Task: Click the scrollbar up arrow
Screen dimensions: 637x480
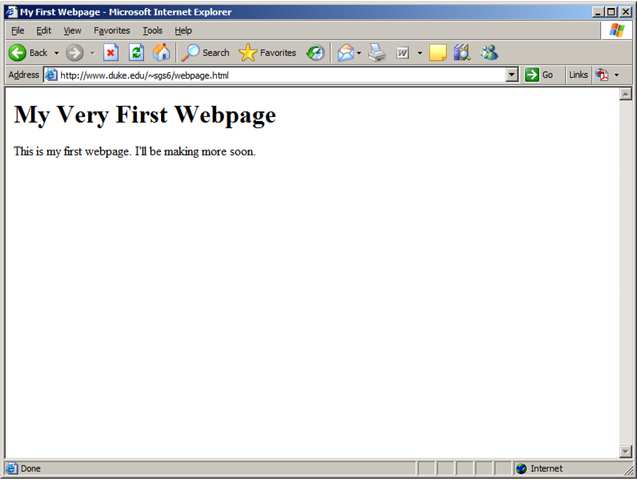Action: (x=626, y=95)
